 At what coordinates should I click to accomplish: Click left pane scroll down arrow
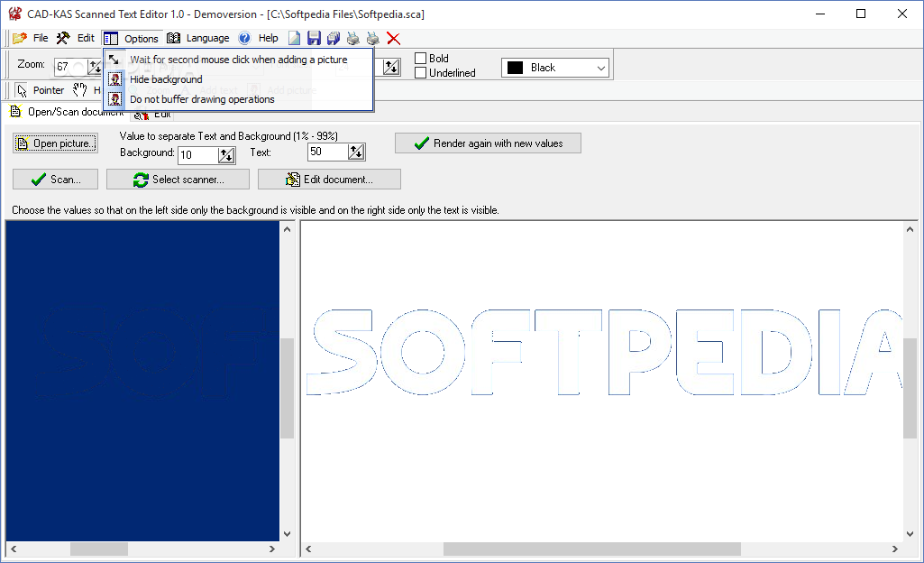tap(287, 534)
